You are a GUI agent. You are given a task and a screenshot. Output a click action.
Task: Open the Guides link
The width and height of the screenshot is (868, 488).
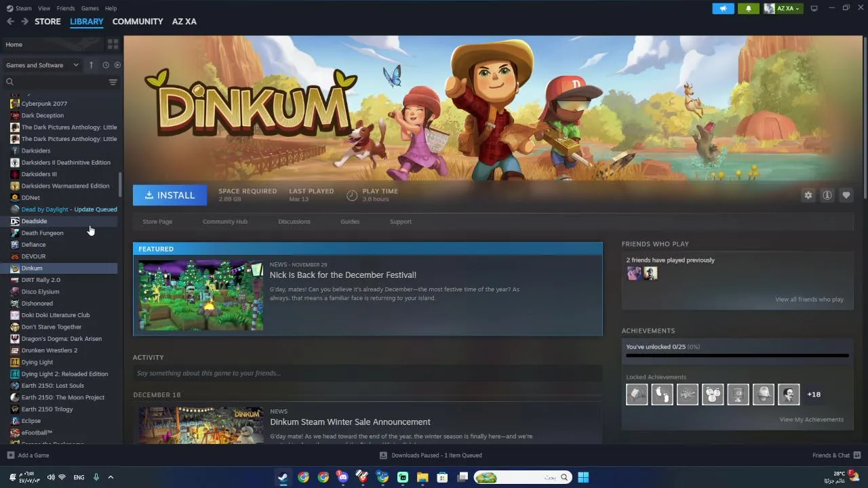[x=350, y=222]
